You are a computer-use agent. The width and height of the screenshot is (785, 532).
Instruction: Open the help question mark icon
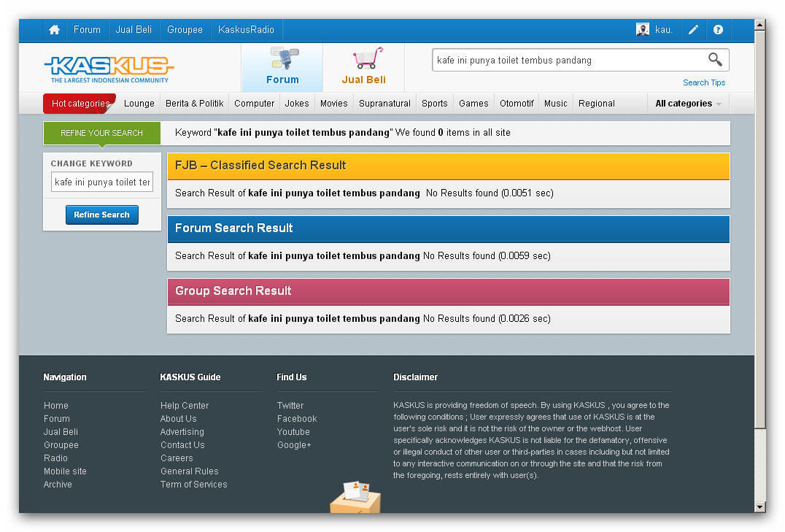[718, 29]
